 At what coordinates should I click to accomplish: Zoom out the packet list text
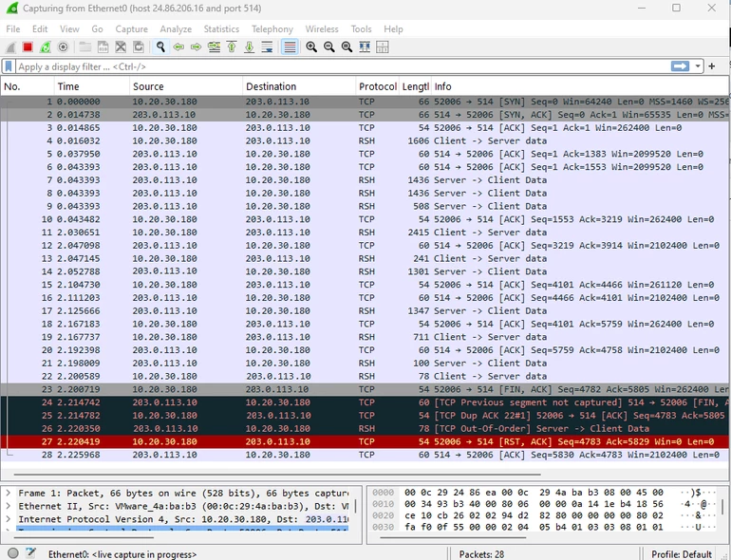329,47
